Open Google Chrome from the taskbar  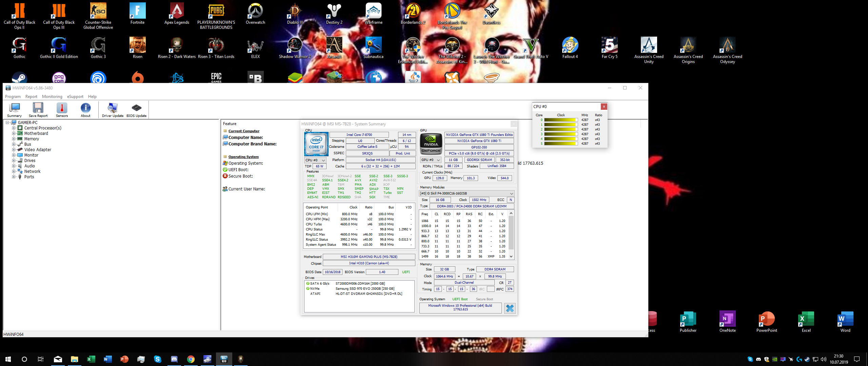pos(191,359)
